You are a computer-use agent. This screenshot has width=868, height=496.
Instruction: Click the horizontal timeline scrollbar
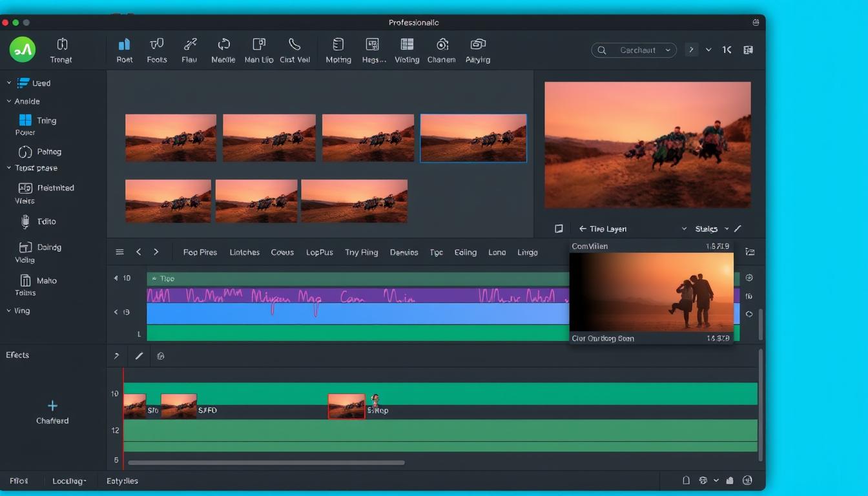coord(266,462)
